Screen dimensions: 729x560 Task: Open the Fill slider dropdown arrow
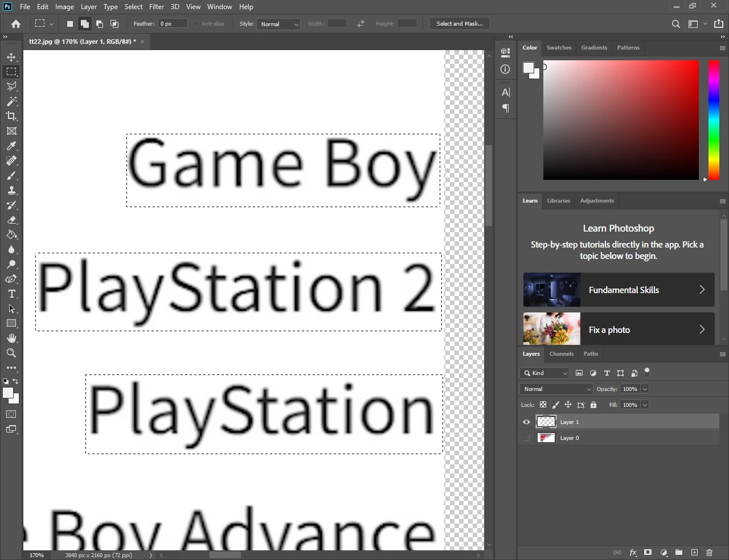coord(645,405)
